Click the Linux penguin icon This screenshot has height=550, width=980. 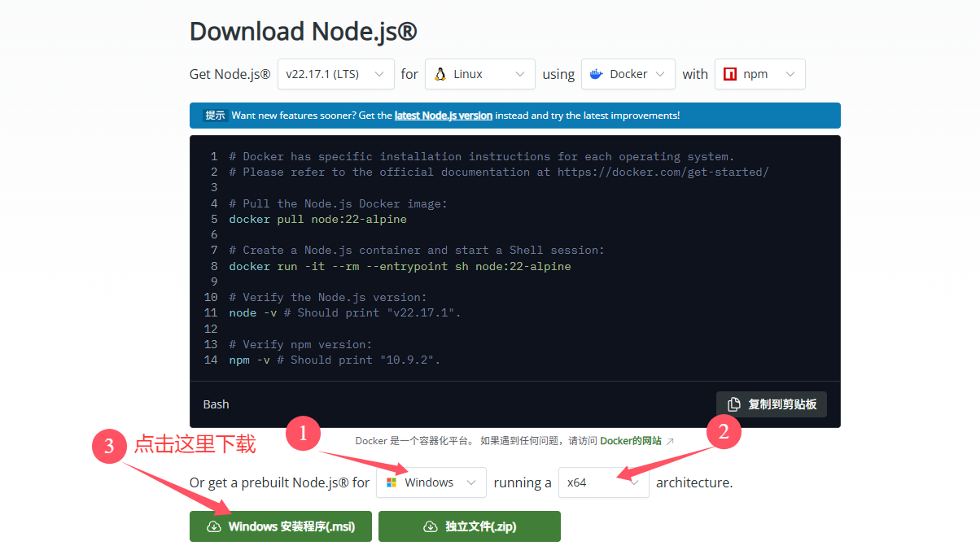440,74
